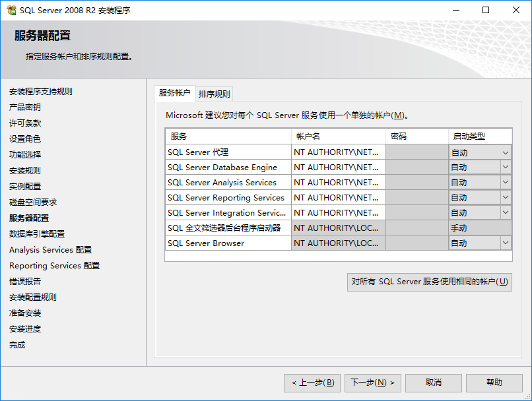The width and height of the screenshot is (532, 401).
Task: Click the 服务 column header
Action: click(x=228, y=137)
